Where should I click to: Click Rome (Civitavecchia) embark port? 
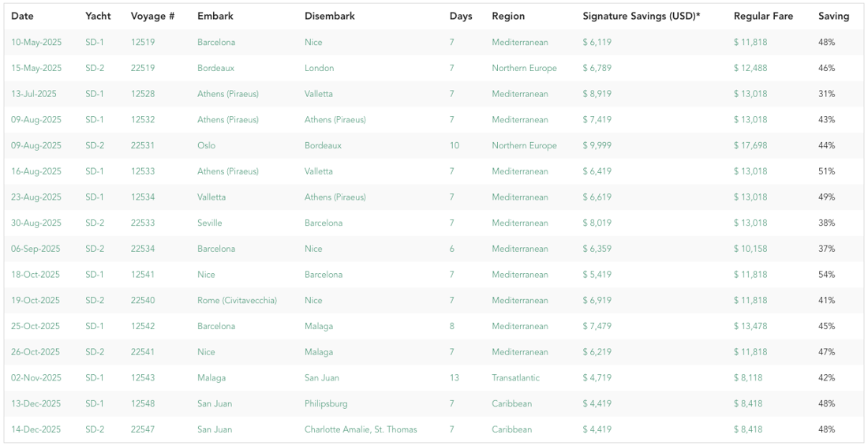(237, 300)
